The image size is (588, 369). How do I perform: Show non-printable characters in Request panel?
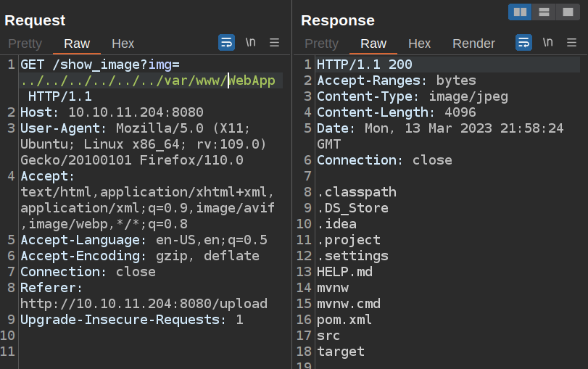(251, 43)
